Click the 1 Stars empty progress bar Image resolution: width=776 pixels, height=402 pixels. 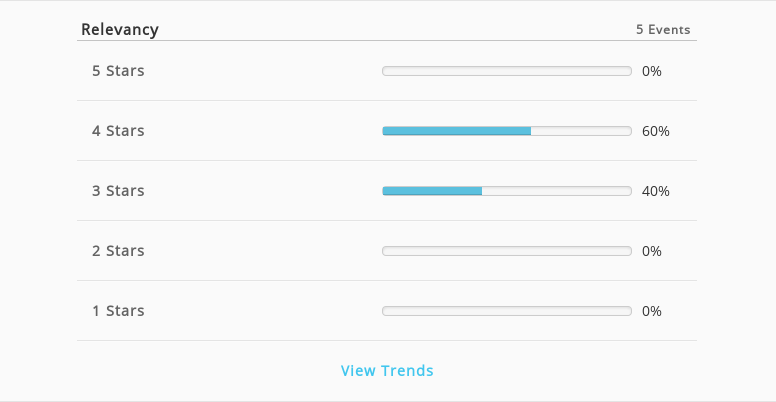pyautogui.click(x=507, y=311)
